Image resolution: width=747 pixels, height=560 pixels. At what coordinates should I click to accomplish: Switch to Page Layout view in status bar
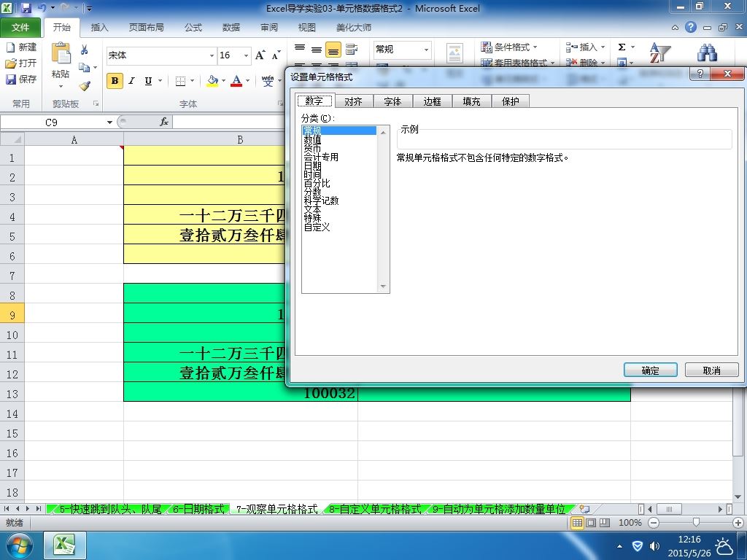pos(591,523)
